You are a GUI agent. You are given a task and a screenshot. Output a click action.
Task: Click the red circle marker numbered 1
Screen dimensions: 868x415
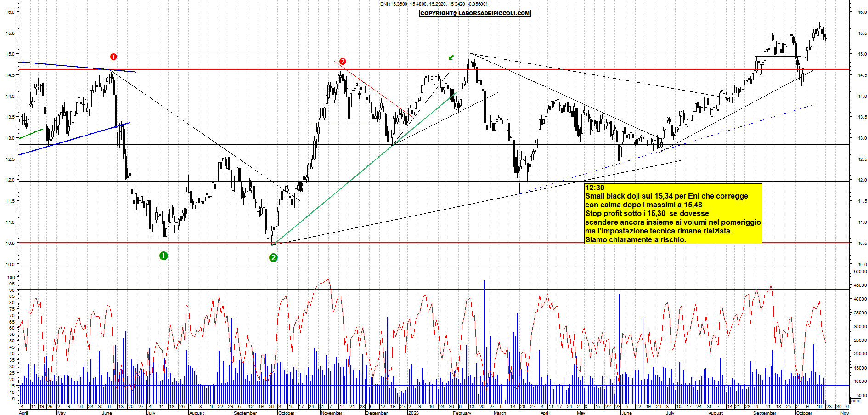pyautogui.click(x=113, y=57)
